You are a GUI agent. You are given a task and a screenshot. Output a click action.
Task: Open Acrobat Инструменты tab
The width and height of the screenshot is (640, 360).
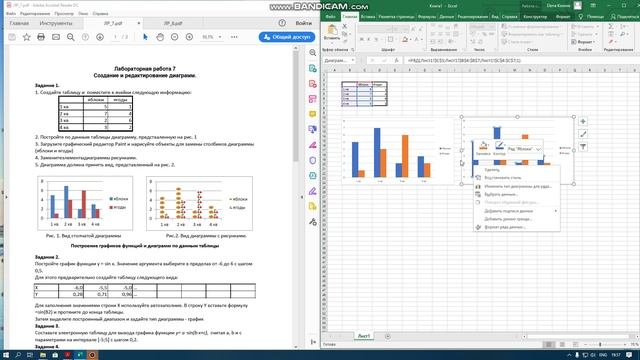click(56, 23)
